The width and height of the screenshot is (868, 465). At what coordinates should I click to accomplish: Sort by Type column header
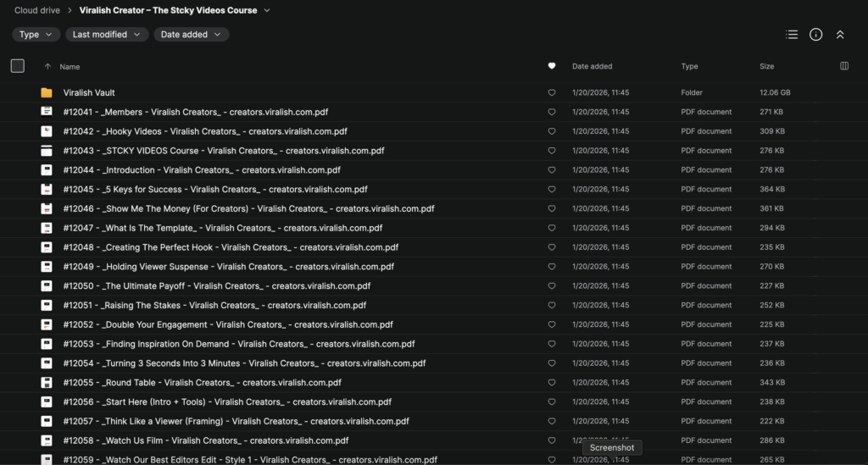(x=689, y=66)
